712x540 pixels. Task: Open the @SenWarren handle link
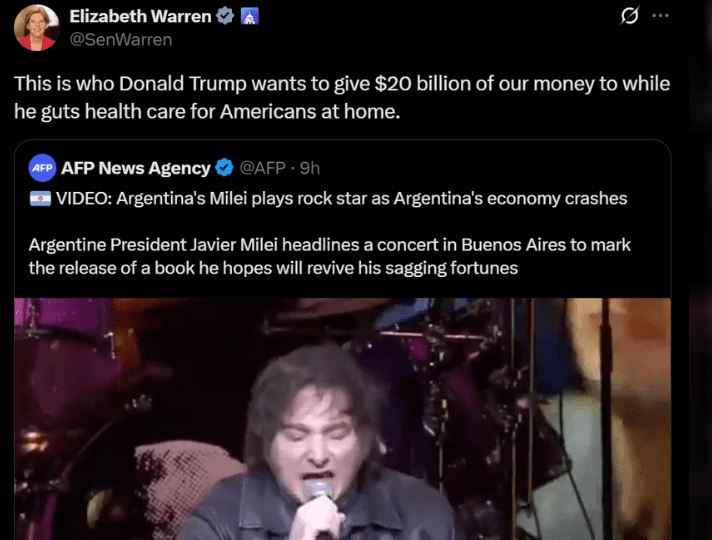tap(121, 40)
